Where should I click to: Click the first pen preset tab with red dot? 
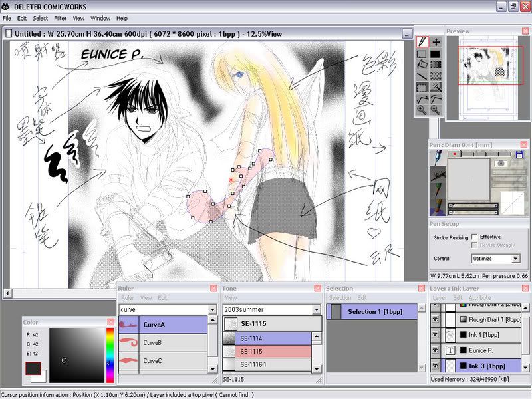click(454, 154)
